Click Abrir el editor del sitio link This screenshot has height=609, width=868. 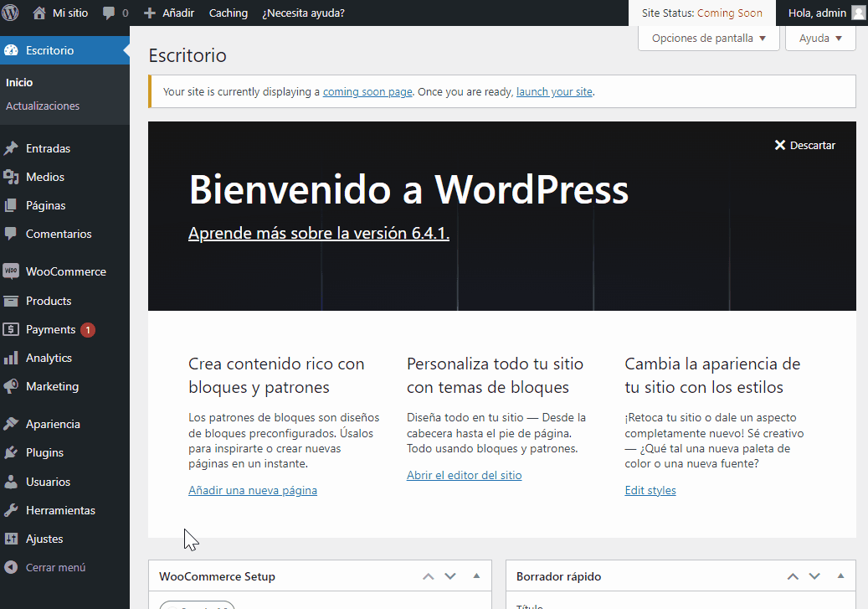tap(464, 476)
